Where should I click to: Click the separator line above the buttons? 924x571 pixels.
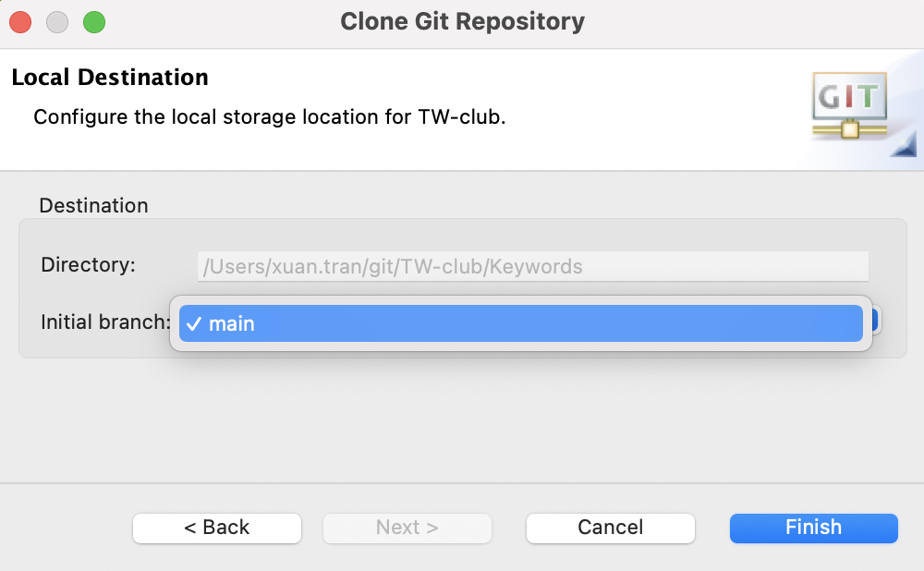[x=462, y=482]
